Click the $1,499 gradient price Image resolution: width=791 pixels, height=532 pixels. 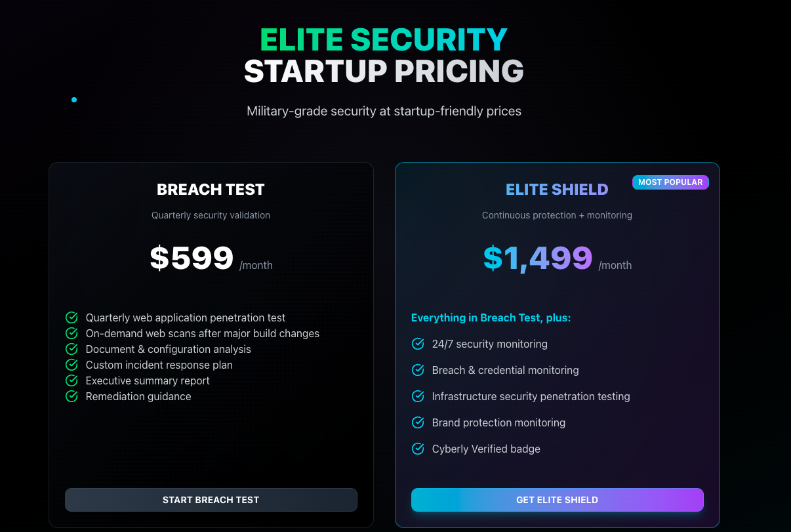[x=538, y=258]
